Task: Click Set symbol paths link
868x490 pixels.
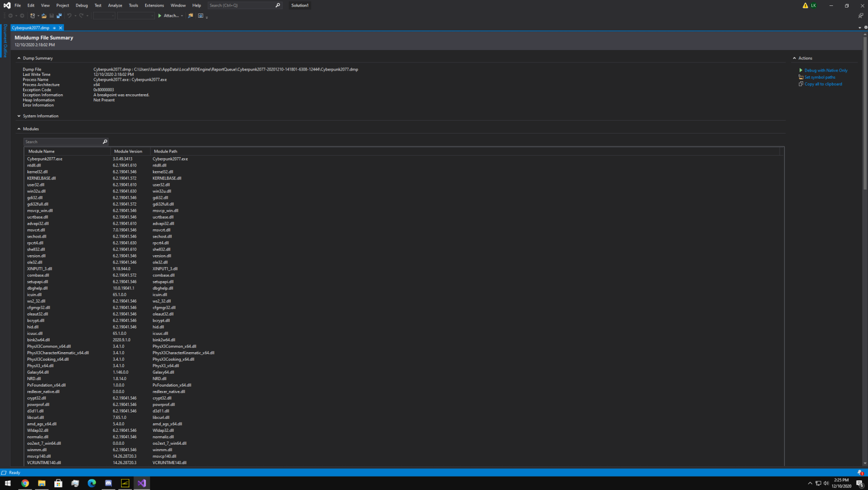Action: (x=820, y=77)
